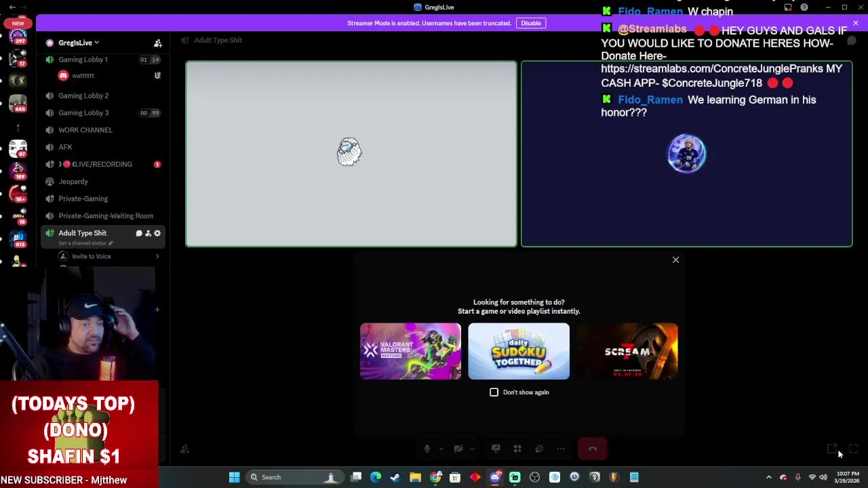The width and height of the screenshot is (868, 488).
Task: Pop out the call window
Action: tap(832, 449)
